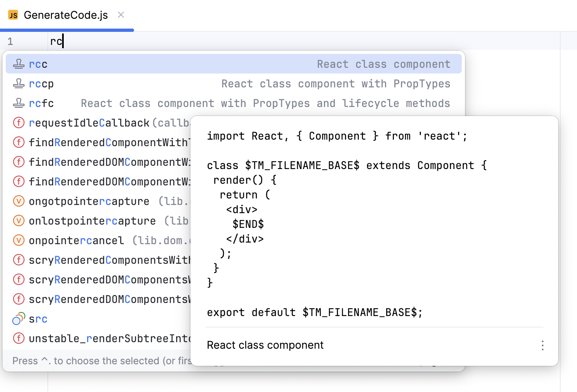
Task: Select the rcc completion suggestion
Action: pos(38,64)
